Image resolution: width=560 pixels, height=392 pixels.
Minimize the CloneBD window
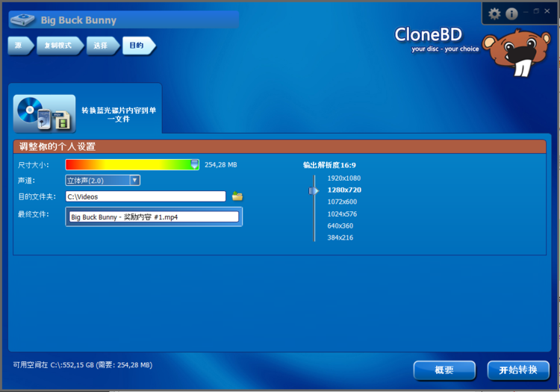tap(526, 12)
